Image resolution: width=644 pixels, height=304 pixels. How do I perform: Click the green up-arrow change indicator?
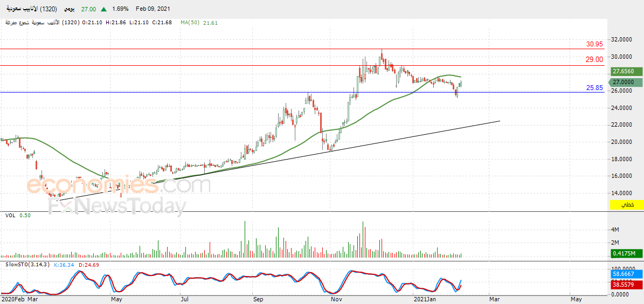click(104, 9)
